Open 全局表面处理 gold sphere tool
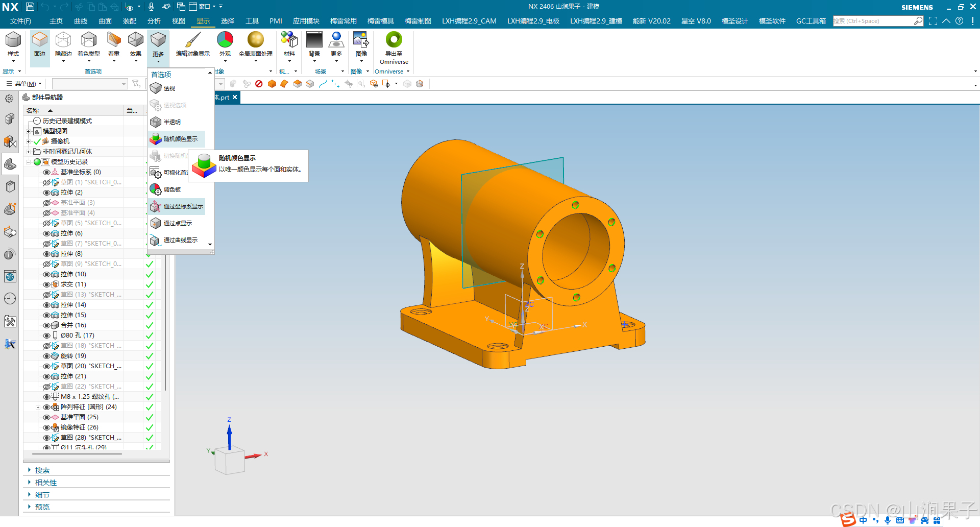 [256, 47]
